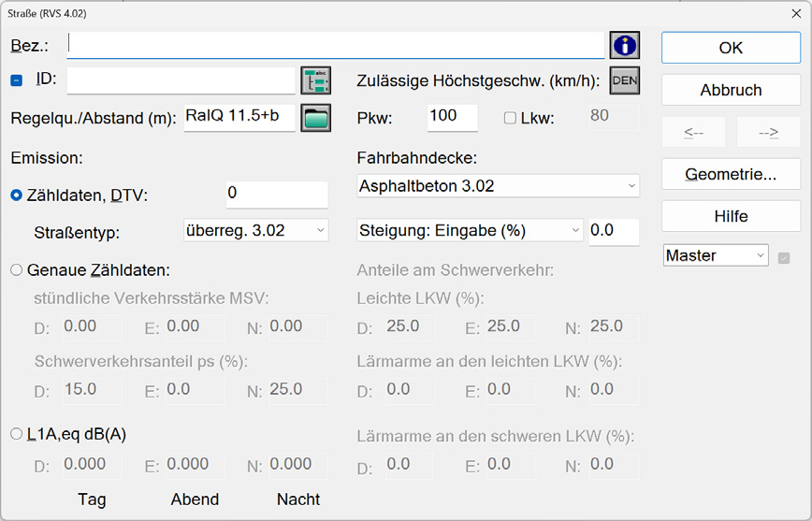812x521 pixels.
Task: Click Schwerverkehrsanteil N field showing 25.0
Action: coord(298,390)
